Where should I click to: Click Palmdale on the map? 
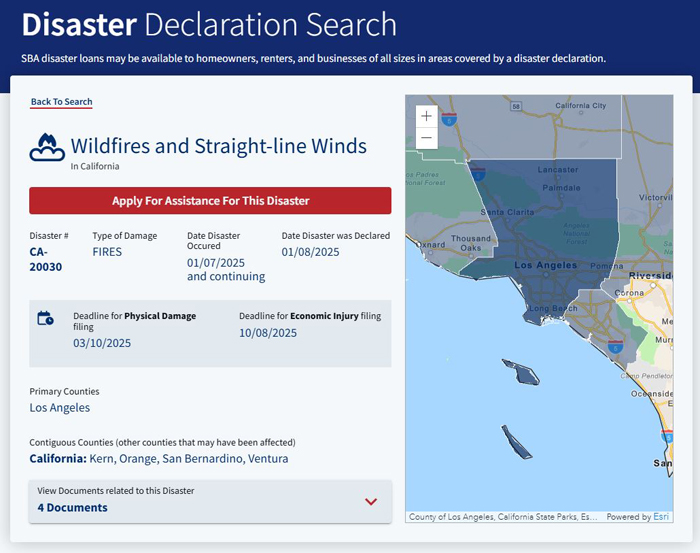(x=562, y=188)
